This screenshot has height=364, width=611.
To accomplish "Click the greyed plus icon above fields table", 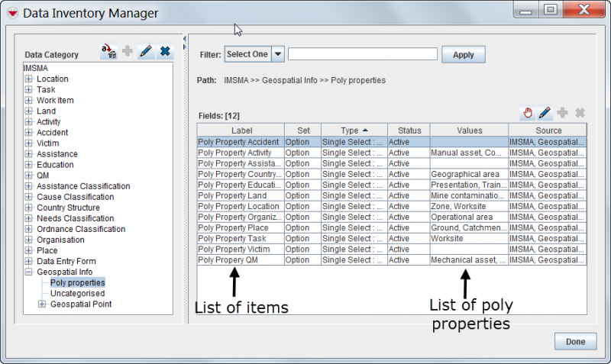I will 563,113.
